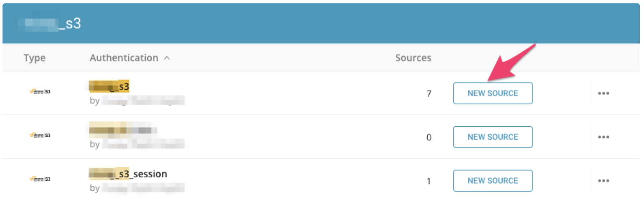Click the _s3 title in the blue header

(x=50, y=23)
